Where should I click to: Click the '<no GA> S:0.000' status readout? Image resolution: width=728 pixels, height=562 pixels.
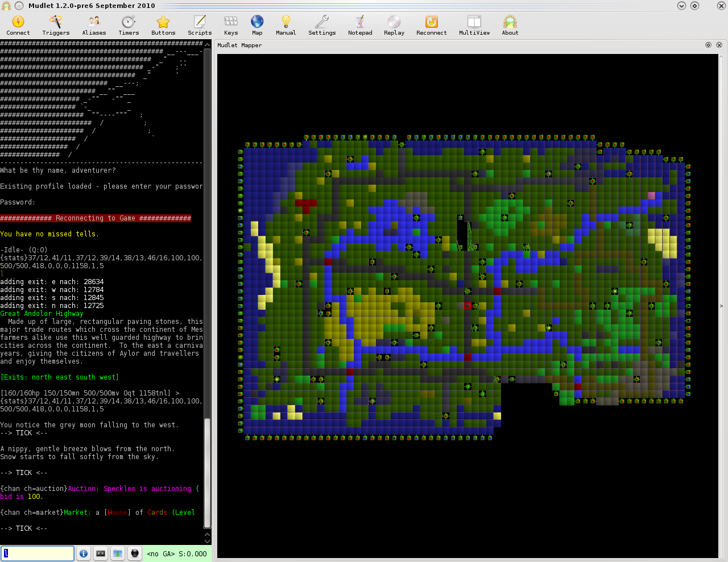(x=177, y=554)
